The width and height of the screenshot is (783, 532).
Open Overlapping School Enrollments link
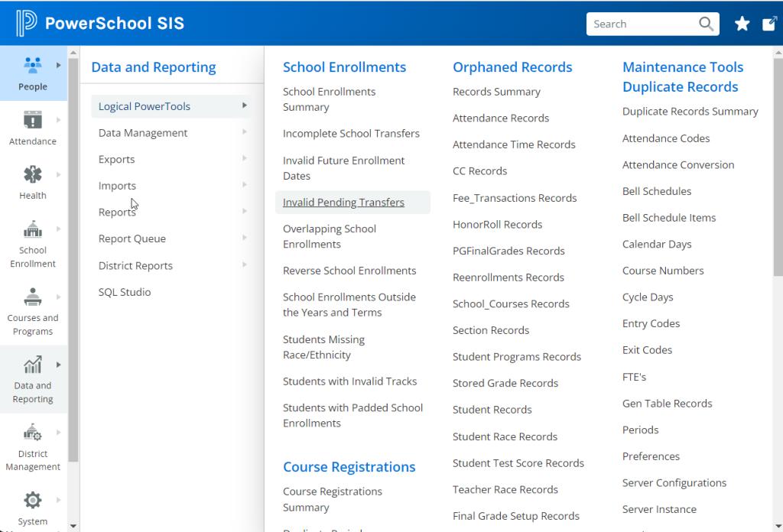pyautogui.click(x=330, y=236)
